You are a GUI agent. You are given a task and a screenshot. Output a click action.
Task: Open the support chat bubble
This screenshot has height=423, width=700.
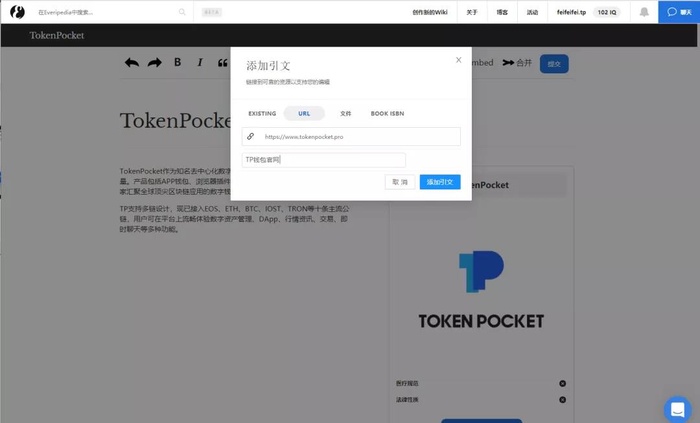[678, 409]
